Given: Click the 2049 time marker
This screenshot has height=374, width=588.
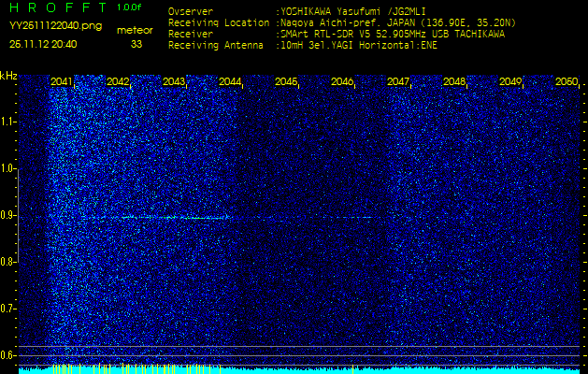Looking at the screenshot, I should [x=510, y=81].
